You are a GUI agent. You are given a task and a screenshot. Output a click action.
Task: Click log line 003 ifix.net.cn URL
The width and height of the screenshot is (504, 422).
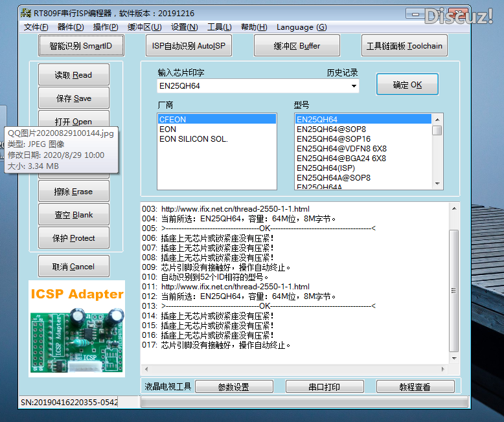coord(235,209)
